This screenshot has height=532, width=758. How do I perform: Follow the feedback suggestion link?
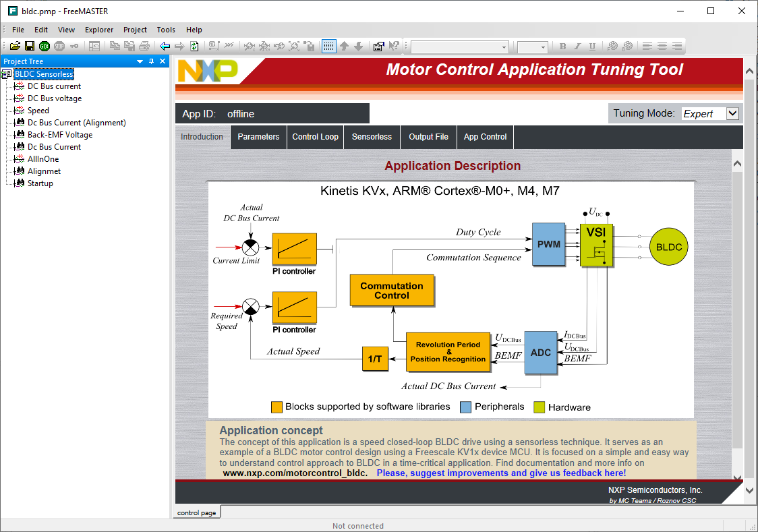[x=501, y=473]
